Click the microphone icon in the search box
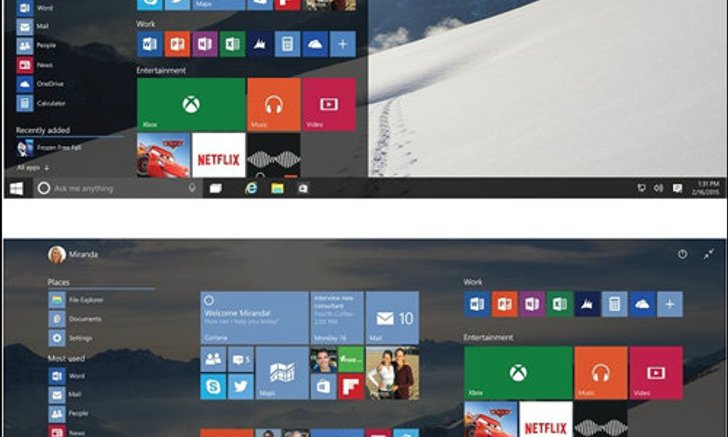 [192, 188]
